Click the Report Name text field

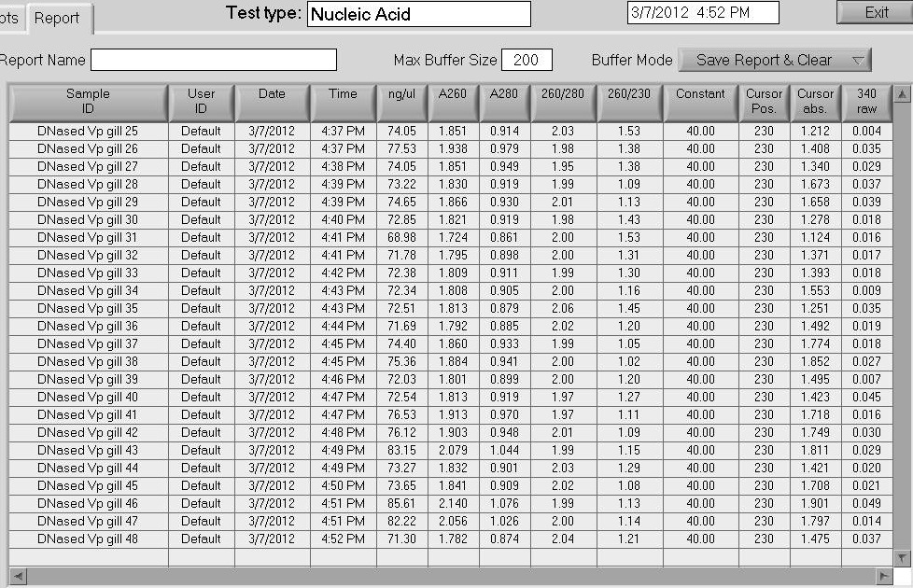pos(214,60)
